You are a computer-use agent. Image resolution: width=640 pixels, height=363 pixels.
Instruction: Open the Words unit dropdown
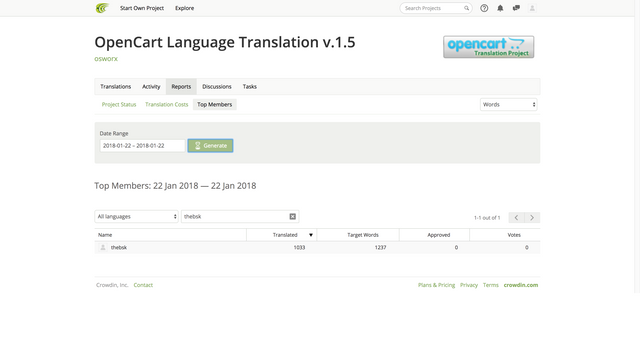509,105
